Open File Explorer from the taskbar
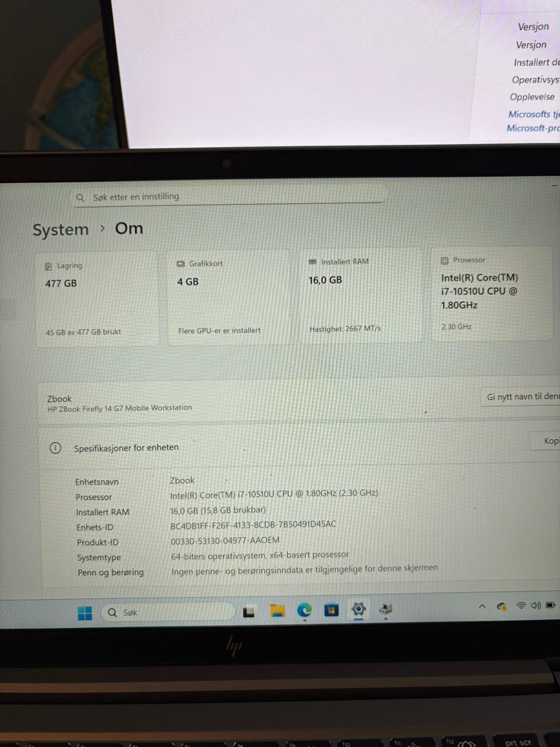Image resolution: width=560 pixels, height=747 pixels. [x=277, y=612]
